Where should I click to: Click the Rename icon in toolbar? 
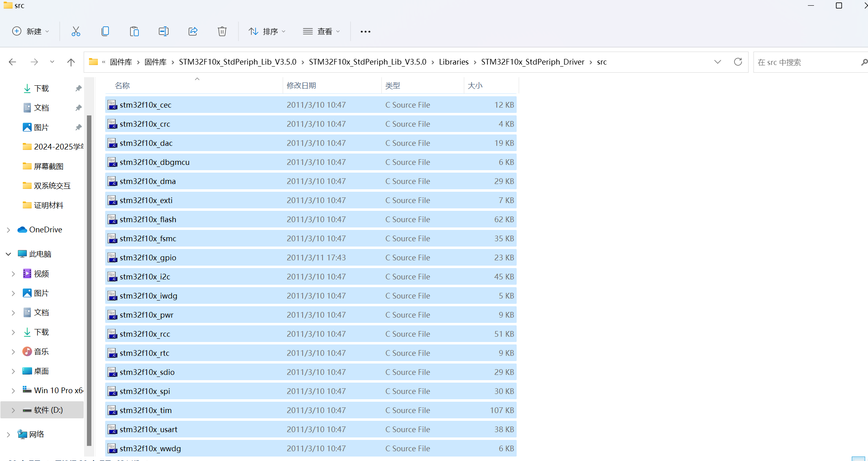[x=164, y=31]
